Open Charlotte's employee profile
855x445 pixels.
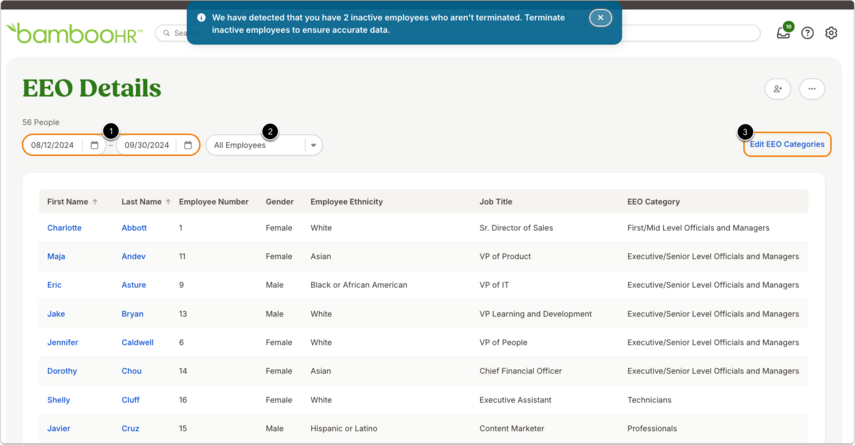(64, 228)
